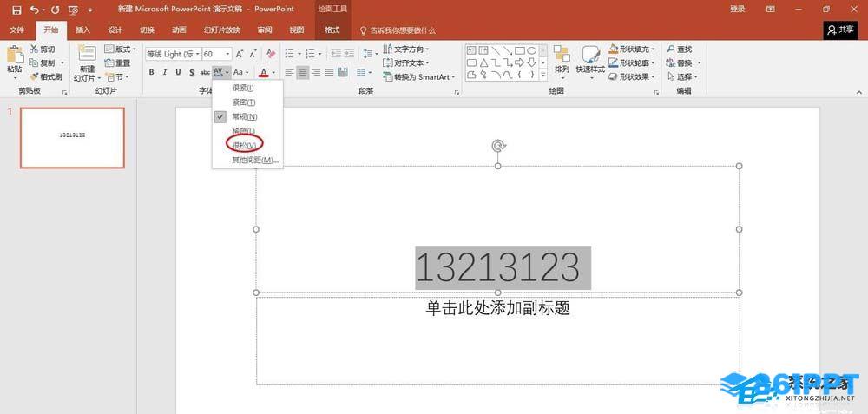Toggle text Shadow (S) formatting

pyautogui.click(x=192, y=73)
